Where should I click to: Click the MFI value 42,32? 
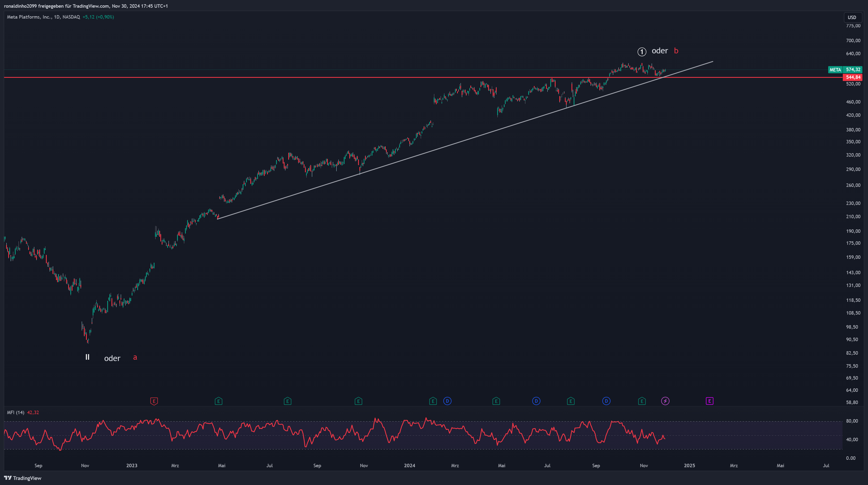[x=33, y=413]
